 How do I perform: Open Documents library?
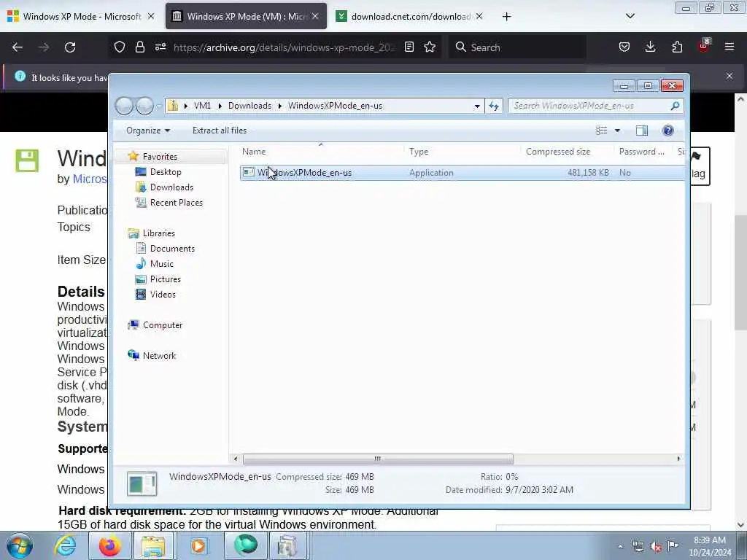172,249
